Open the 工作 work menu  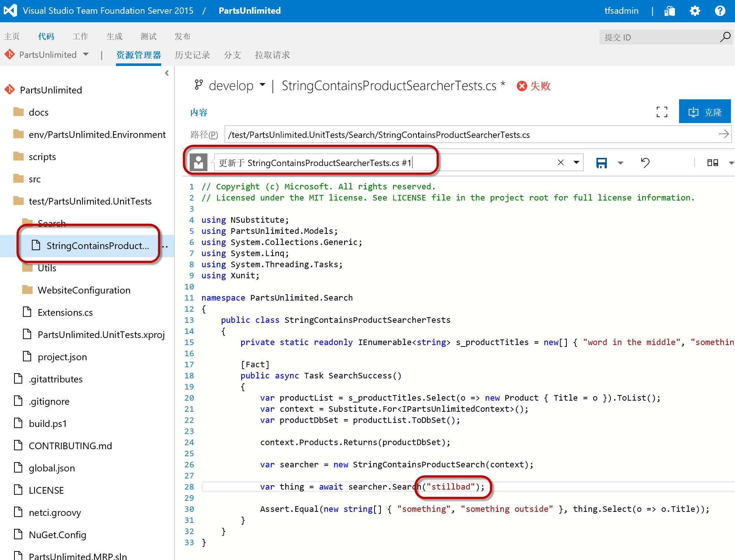click(80, 36)
